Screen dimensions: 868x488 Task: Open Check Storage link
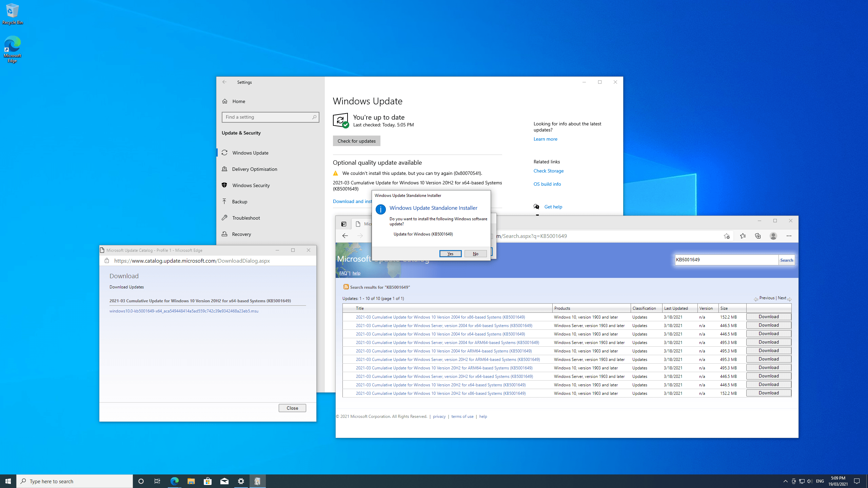pyautogui.click(x=548, y=171)
